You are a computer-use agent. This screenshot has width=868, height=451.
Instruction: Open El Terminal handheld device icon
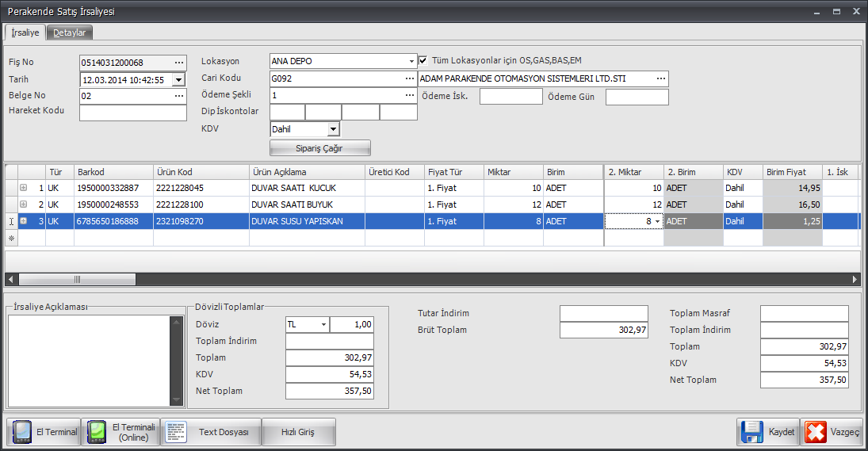click(22, 432)
